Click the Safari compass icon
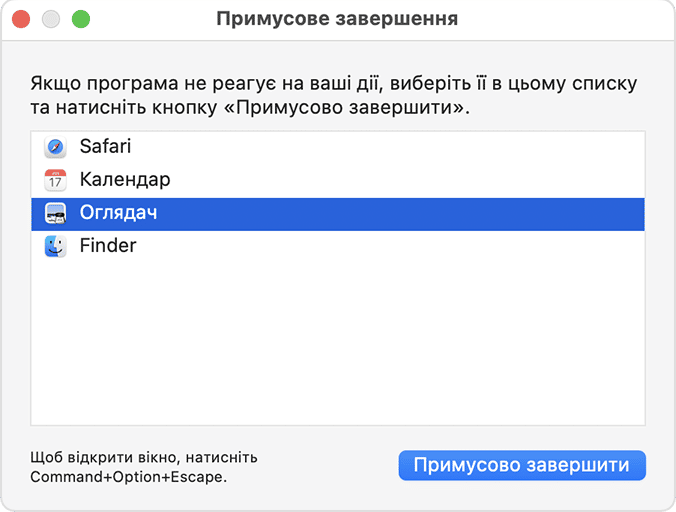Viewport: 676px width, 512px height. coord(55,147)
